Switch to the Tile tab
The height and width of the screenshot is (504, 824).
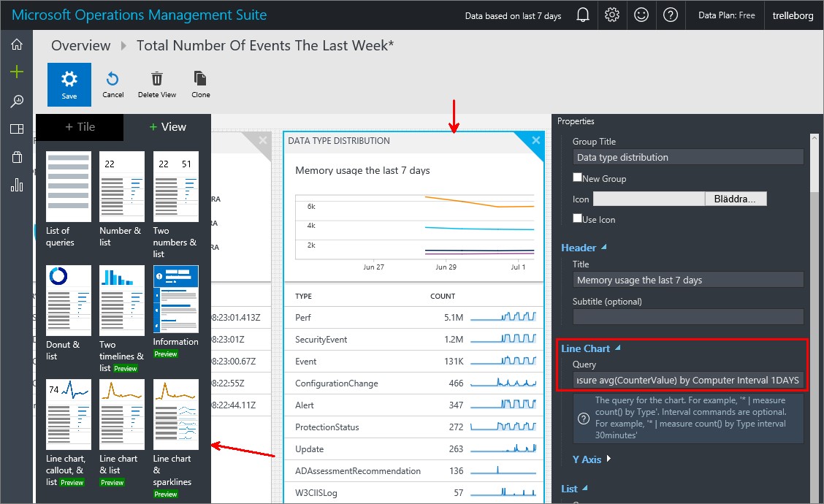click(x=80, y=126)
